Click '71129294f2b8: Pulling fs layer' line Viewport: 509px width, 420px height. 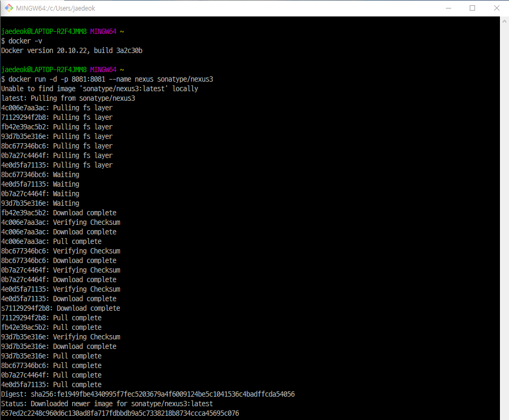point(57,117)
